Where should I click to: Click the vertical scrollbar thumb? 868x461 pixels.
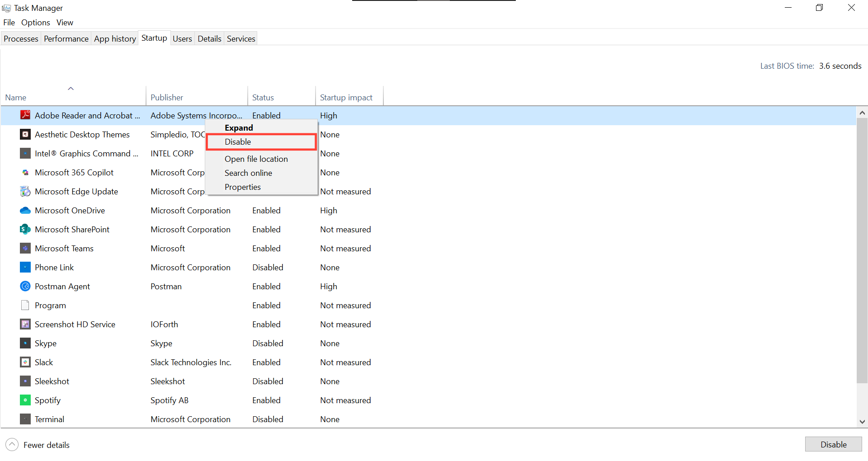pyautogui.click(x=862, y=251)
